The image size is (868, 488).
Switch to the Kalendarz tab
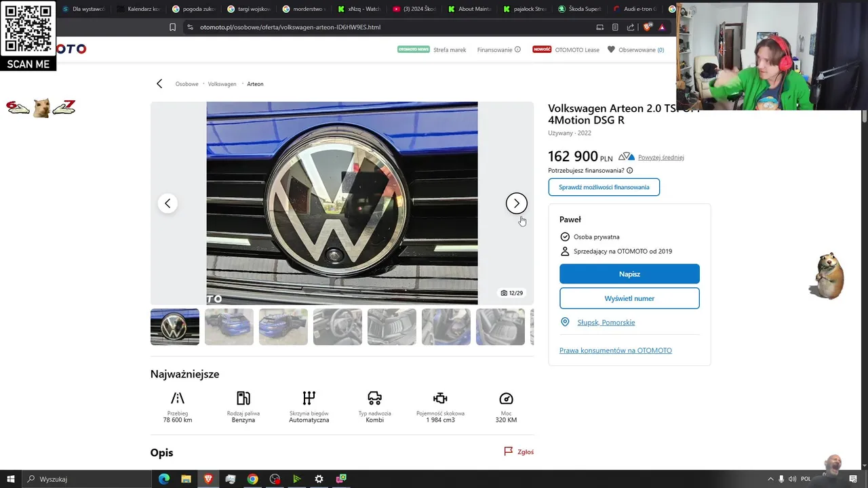(138, 9)
